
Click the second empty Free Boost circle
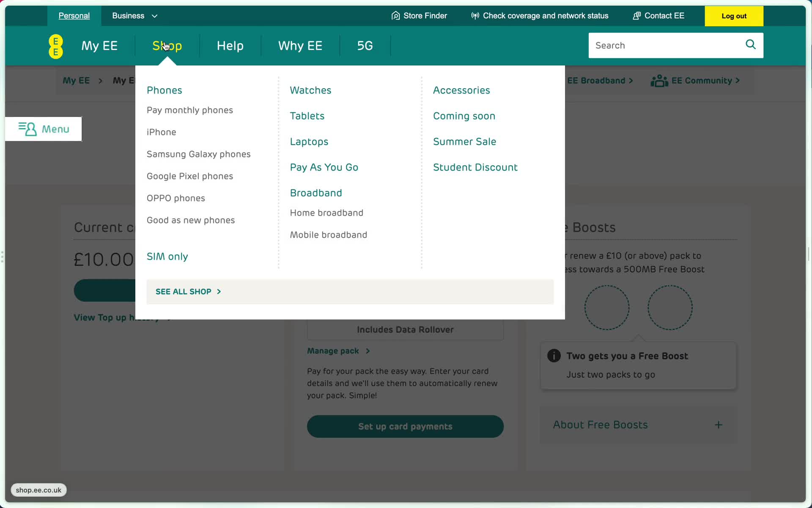pyautogui.click(x=670, y=307)
